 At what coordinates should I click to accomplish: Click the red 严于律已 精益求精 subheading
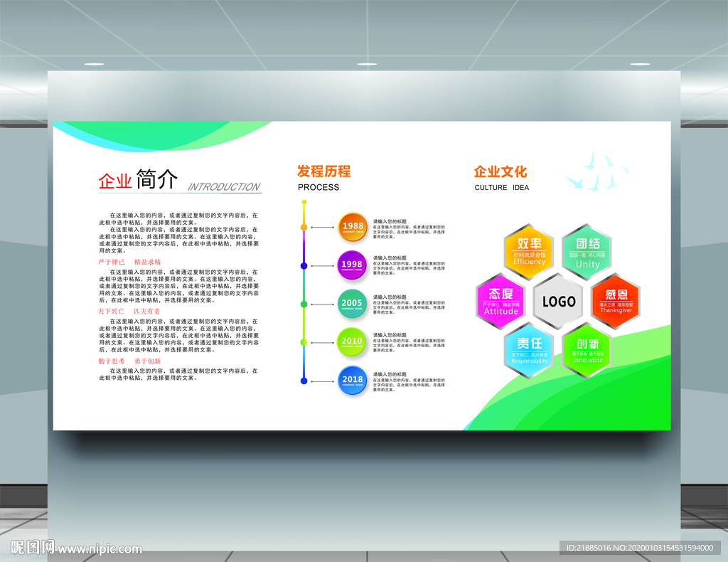click(x=129, y=263)
